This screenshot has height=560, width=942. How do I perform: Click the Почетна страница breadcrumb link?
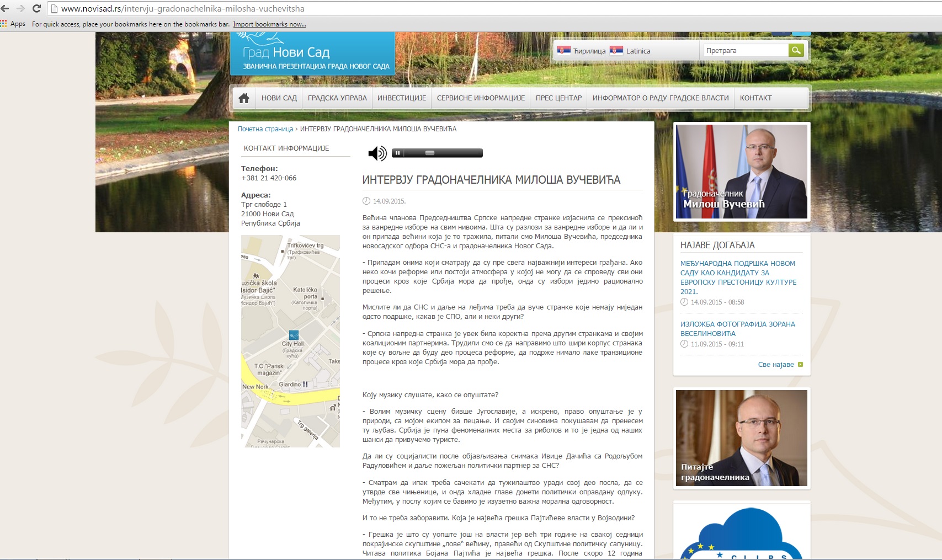point(265,129)
